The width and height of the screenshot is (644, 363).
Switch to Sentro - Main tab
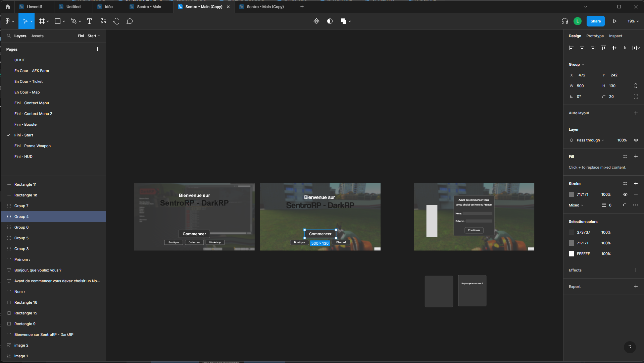tap(149, 7)
